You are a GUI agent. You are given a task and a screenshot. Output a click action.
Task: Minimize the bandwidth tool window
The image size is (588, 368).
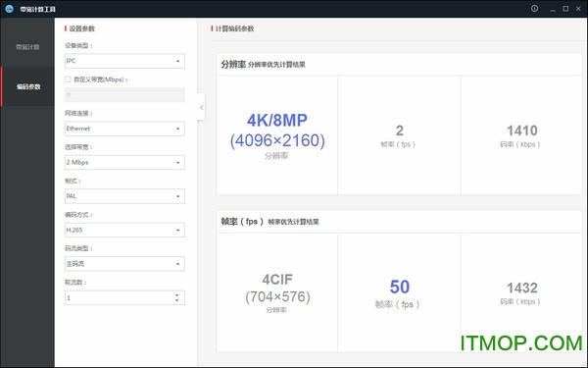(553, 9)
